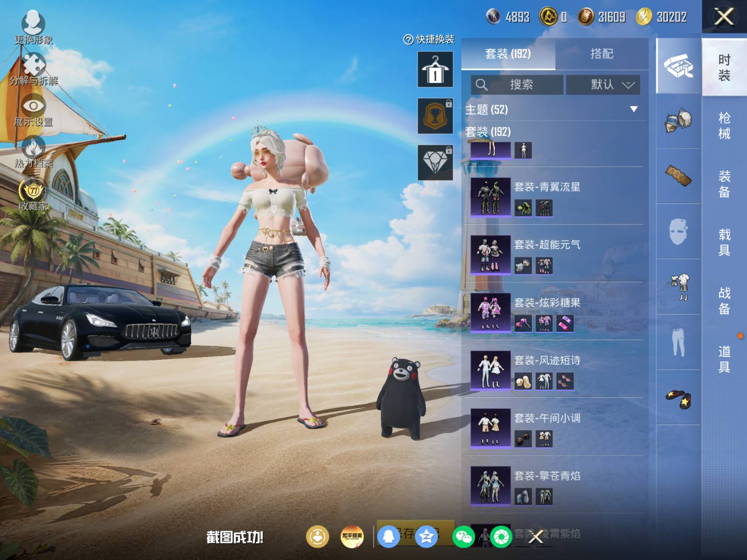This screenshot has width=747, height=560.
Task: Open the shirt tops category icon
Action: click(x=678, y=287)
